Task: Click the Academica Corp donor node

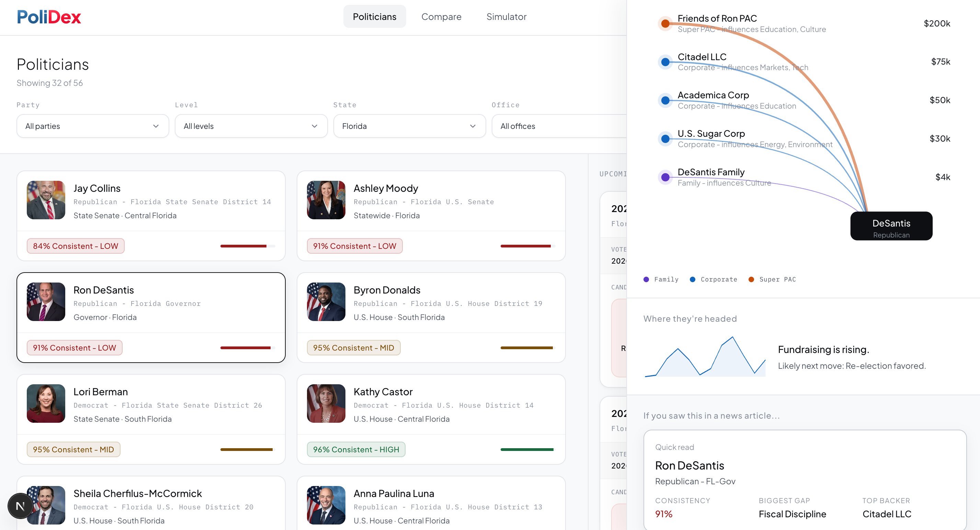Action: click(665, 100)
